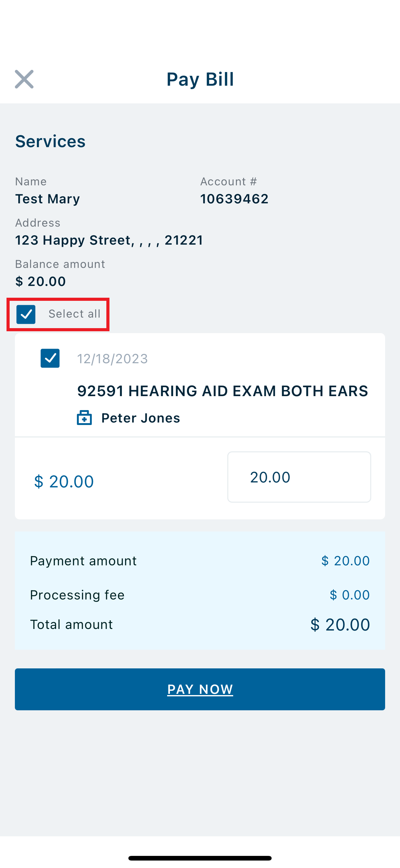Close the Pay Bill screen
The width and height of the screenshot is (400, 868).
click(x=24, y=79)
